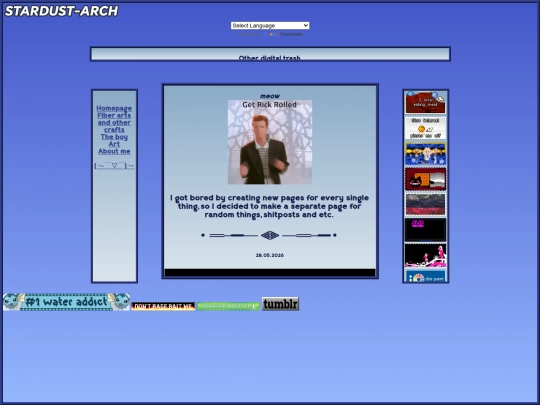Open The boy page link

pyautogui.click(x=114, y=137)
